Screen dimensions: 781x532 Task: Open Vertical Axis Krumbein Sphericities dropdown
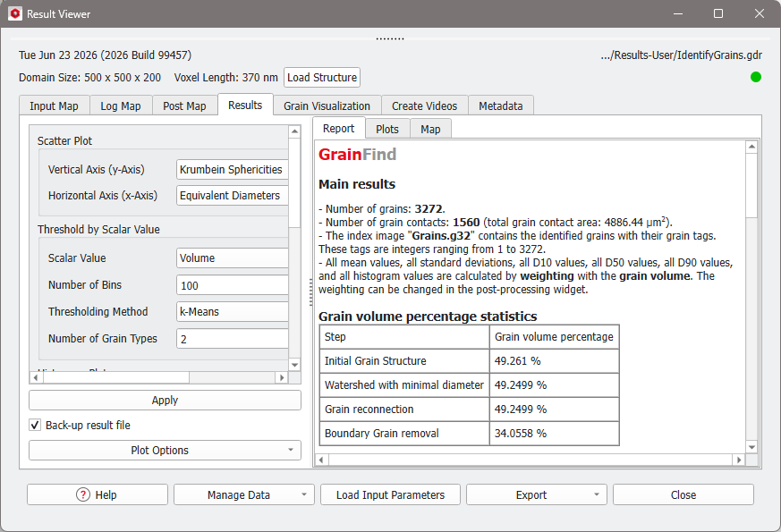coord(232,170)
